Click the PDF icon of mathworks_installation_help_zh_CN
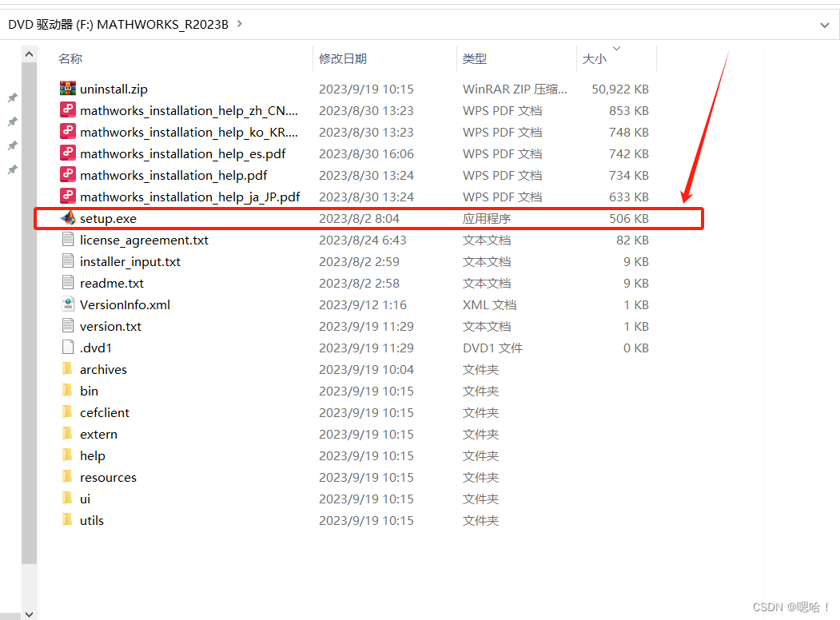The image size is (840, 620). point(67,109)
